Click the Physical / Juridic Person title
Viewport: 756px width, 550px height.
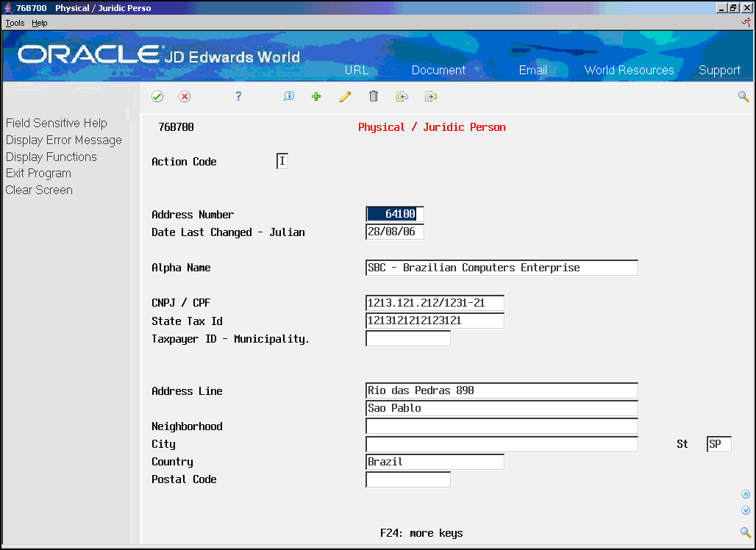(x=432, y=127)
